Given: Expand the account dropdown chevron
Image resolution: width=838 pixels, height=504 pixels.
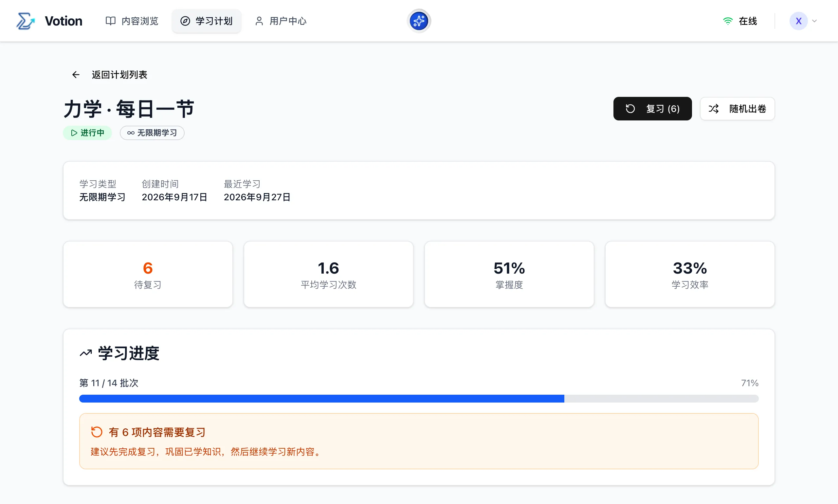Looking at the screenshot, I should 814,21.
